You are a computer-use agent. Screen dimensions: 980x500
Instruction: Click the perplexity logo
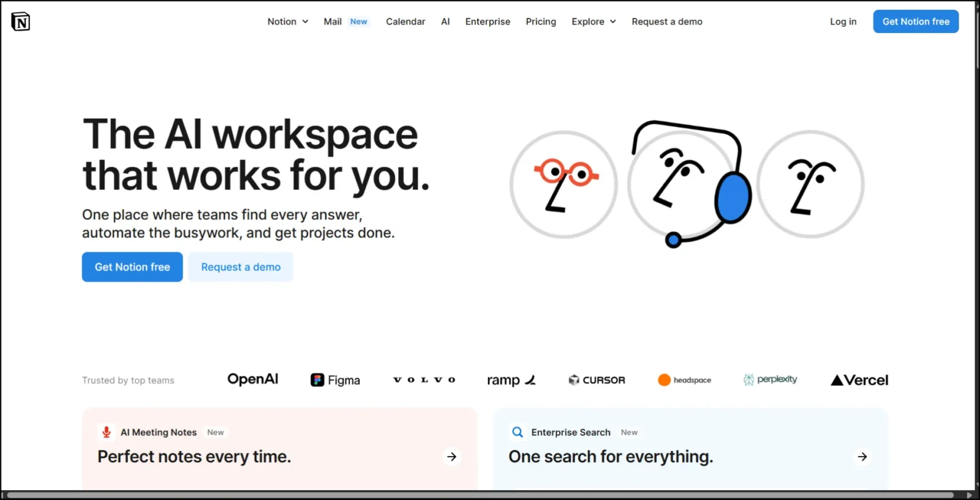[770, 379]
